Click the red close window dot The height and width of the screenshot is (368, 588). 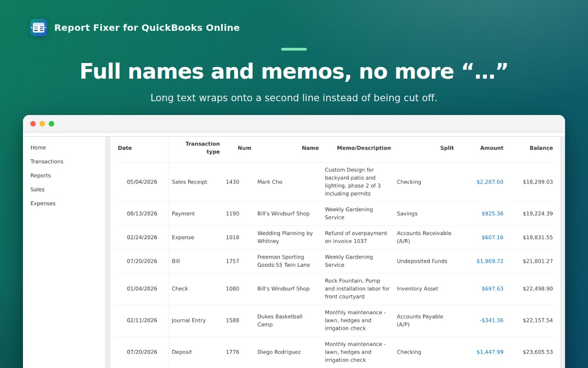(x=33, y=124)
